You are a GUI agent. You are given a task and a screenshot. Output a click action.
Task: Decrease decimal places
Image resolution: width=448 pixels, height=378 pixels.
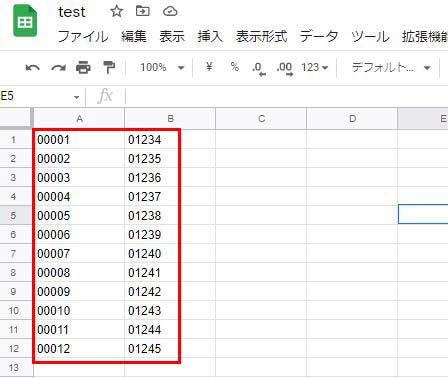pos(259,69)
